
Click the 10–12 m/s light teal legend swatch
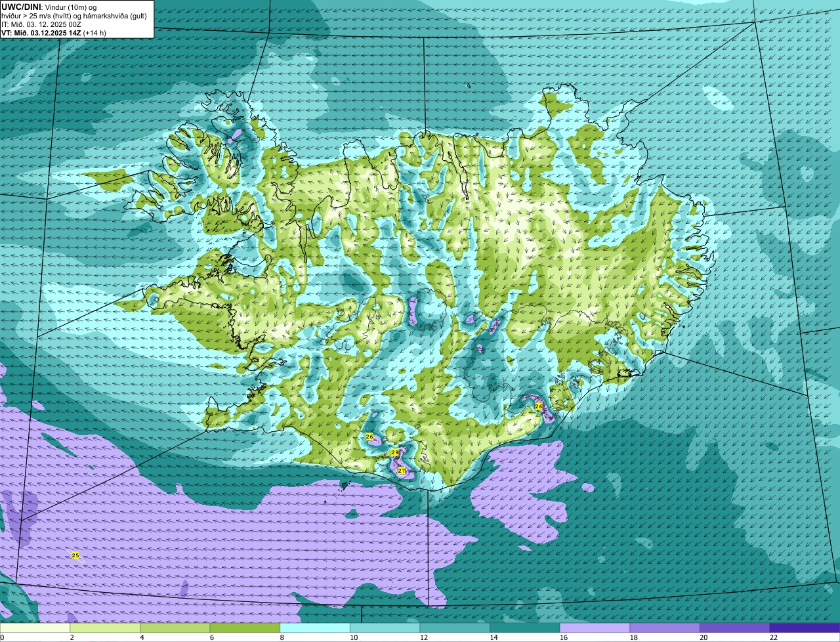pos(385,628)
